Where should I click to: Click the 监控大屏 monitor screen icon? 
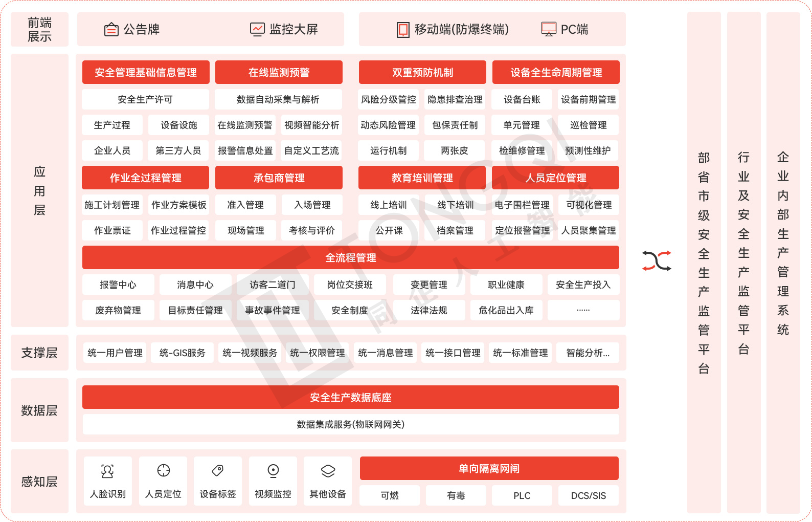(x=257, y=29)
